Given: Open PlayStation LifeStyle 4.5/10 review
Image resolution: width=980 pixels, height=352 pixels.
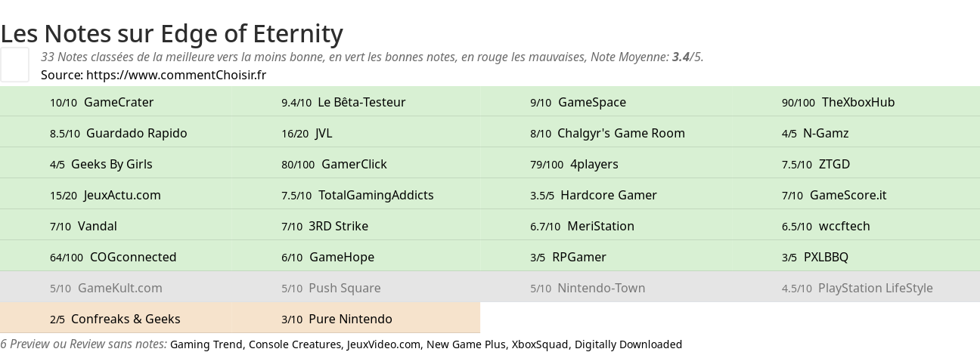Looking at the screenshot, I should point(857,288).
